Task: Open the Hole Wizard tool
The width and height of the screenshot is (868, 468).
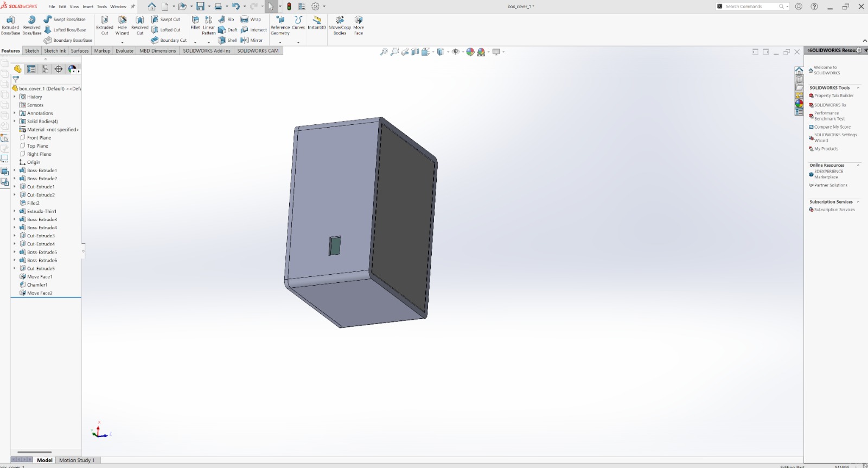Action: 122,26
